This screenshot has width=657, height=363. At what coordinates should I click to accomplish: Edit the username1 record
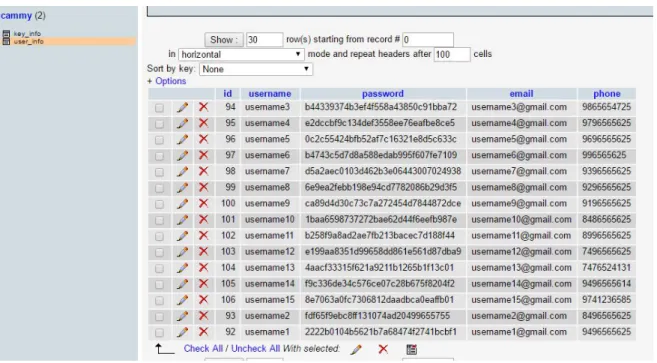click(182, 332)
